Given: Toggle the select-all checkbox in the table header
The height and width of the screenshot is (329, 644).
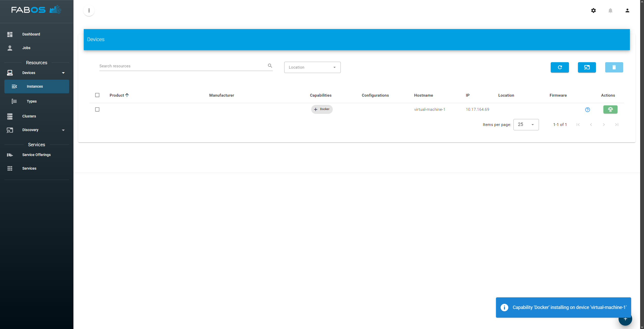Looking at the screenshot, I should 97,95.
